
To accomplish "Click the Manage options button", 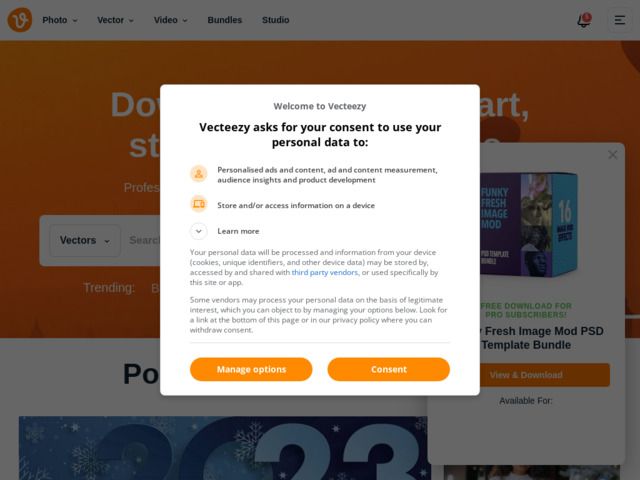I will pyautogui.click(x=251, y=369).
